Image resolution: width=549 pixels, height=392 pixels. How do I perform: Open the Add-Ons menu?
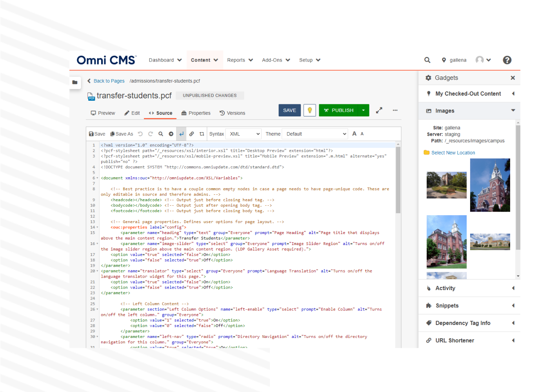(x=276, y=60)
